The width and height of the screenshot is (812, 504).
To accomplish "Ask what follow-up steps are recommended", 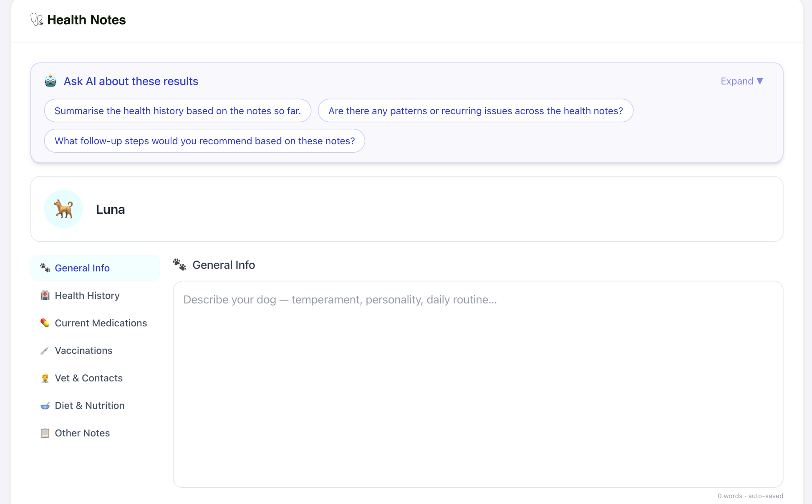I will 204,141.
